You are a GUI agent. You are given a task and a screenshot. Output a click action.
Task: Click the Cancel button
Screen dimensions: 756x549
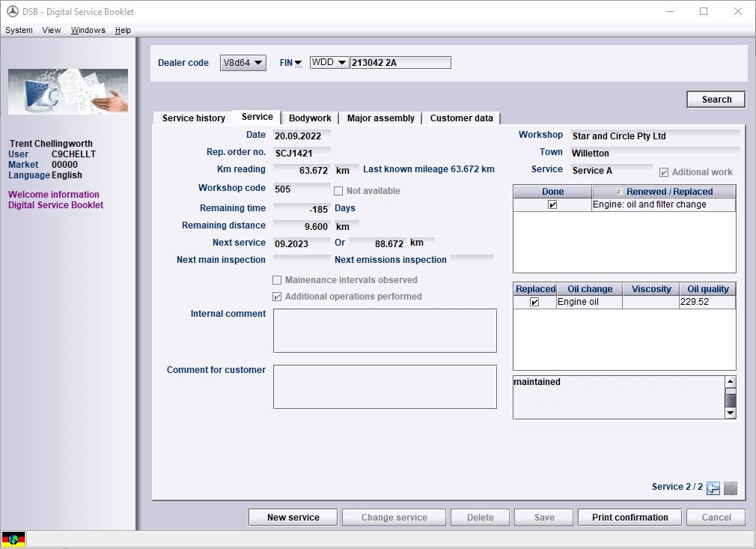716,517
